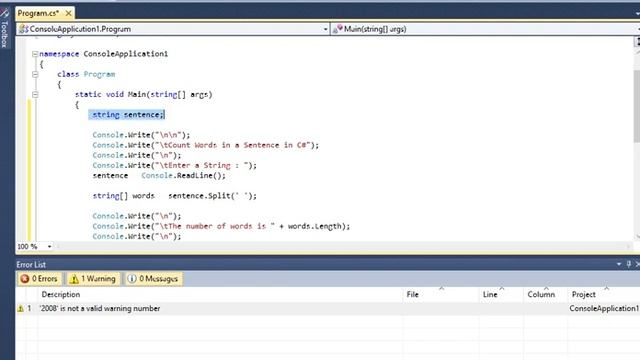Collapse the class Program block
The height and width of the screenshot is (360, 640).
click(x=35, y=74)
